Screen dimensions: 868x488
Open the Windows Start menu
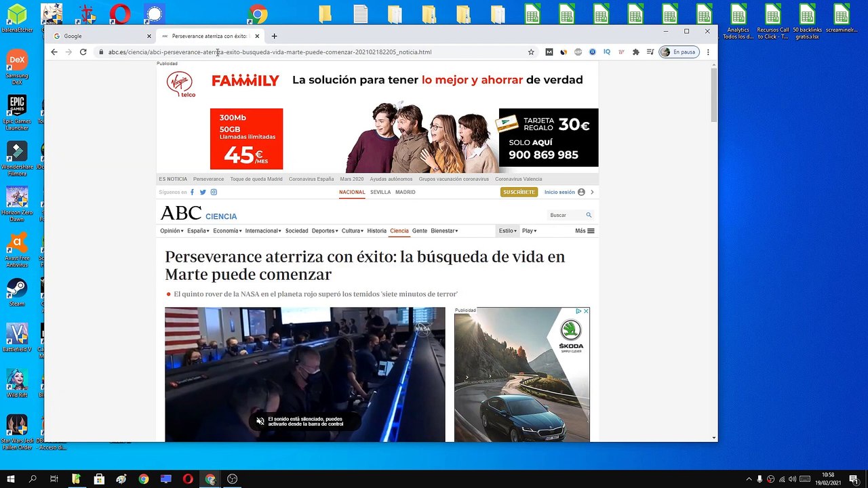11,479
